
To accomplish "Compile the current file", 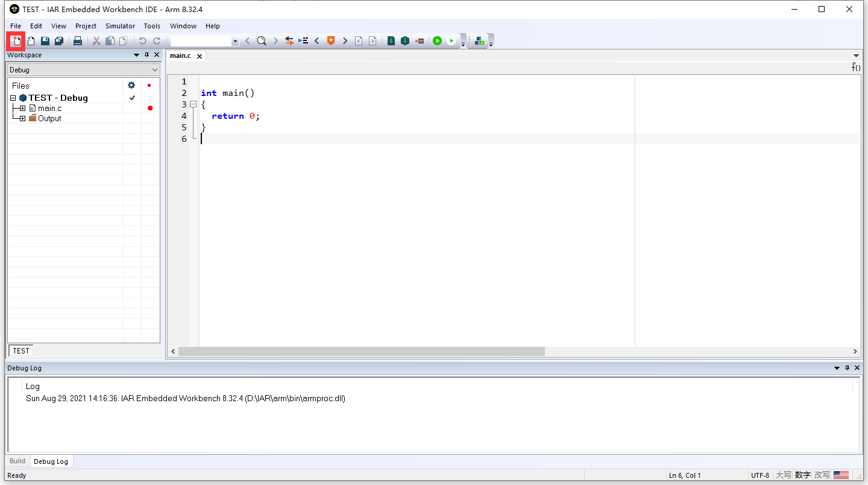I will (x=391, y=41).
